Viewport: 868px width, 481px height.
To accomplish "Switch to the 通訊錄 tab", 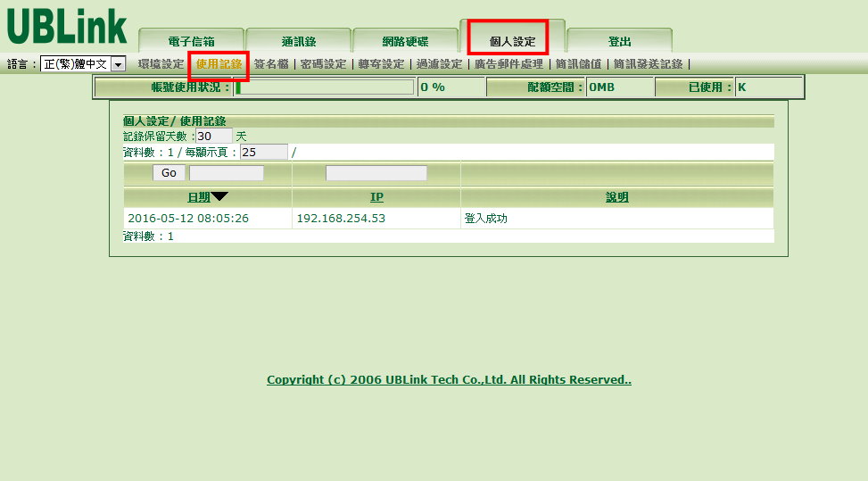I will click(x=298, y=42).
